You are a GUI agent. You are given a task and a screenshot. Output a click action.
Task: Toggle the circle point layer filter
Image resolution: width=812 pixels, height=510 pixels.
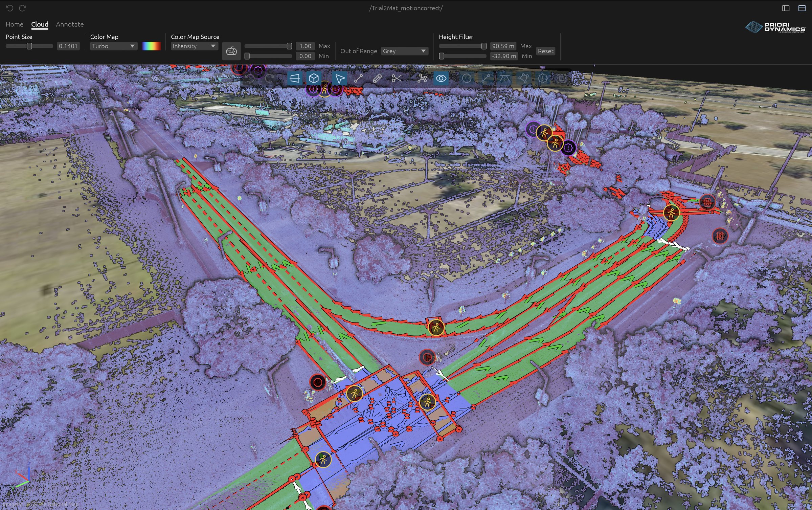[467, 79]
